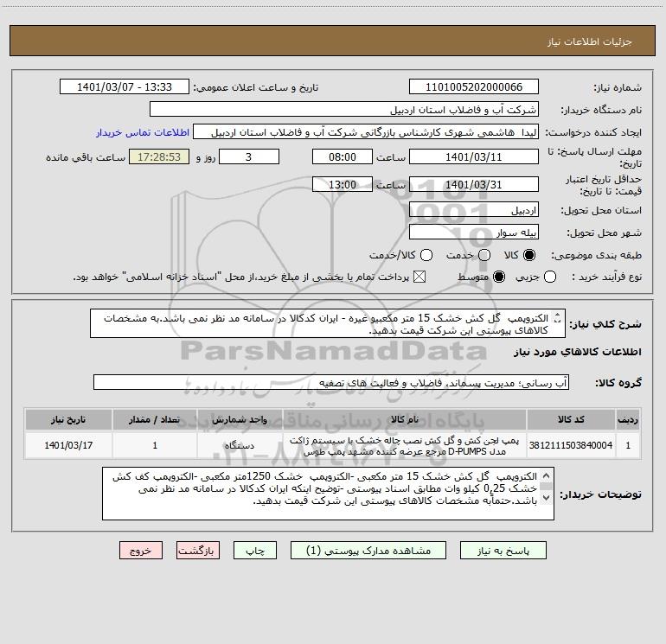This screenshot has width=666, height=644.
Task: Click the اطلاعات کالاهای مورد نیاز heading
Action: click(x=578, y=352)
